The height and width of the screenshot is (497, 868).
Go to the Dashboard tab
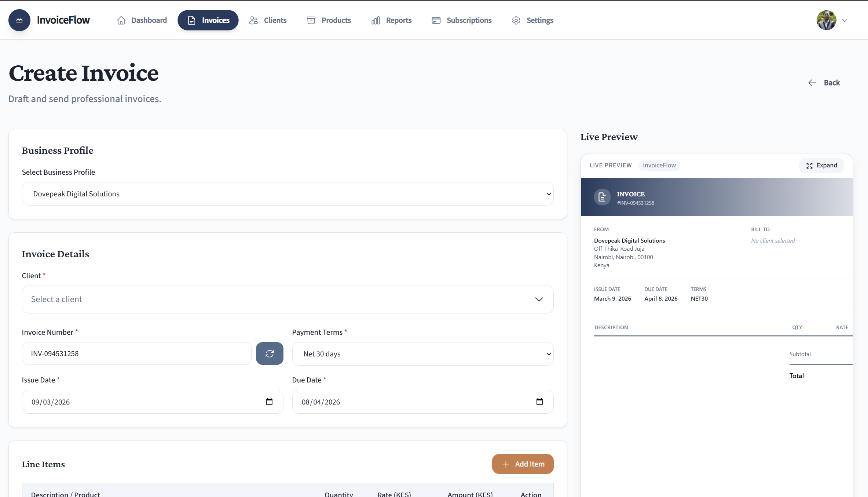[142, 21]
